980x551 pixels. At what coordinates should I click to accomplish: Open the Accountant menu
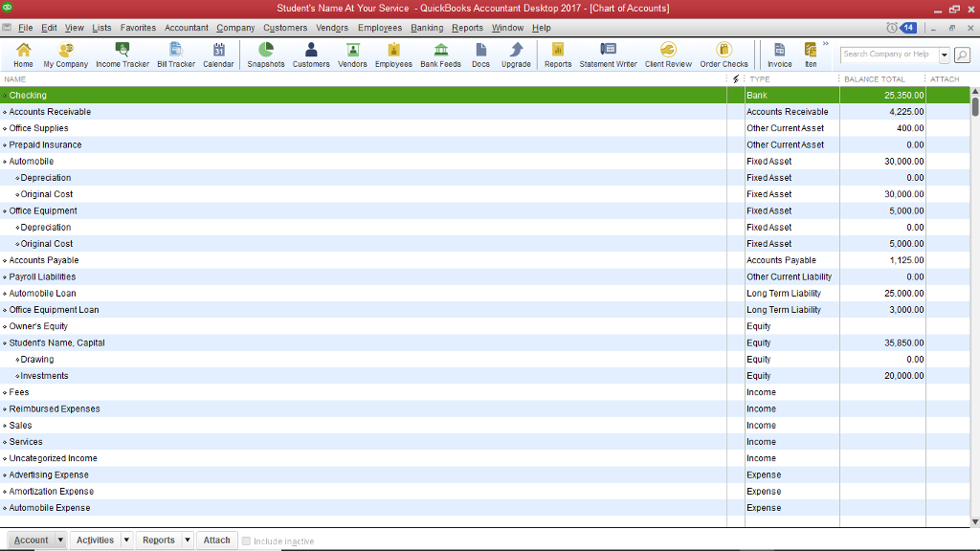click(x=186, y=27)
